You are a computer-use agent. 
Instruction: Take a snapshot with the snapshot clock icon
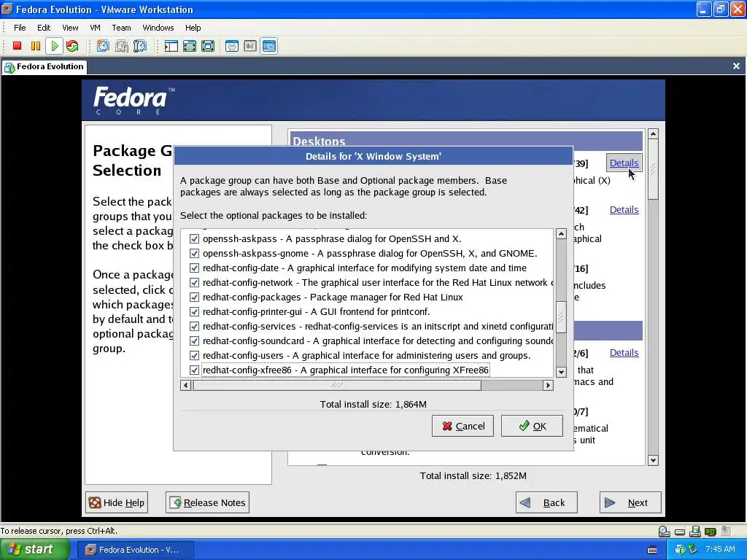click(103, 46)
